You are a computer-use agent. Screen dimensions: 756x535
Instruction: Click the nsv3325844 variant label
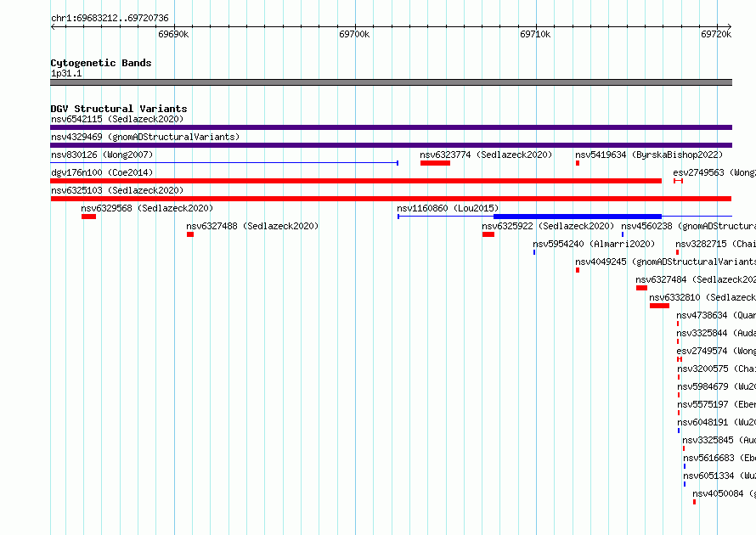pyautogui.click(x=716, y=333)
